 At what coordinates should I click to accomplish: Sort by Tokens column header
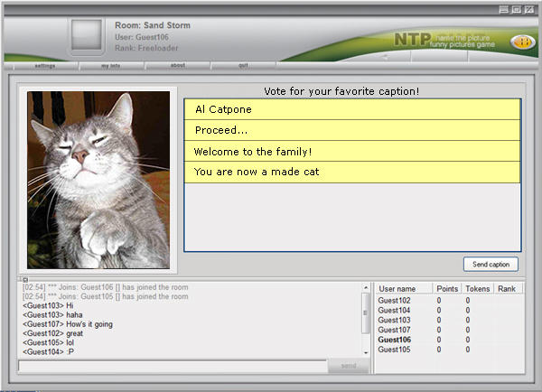(478, 289)
